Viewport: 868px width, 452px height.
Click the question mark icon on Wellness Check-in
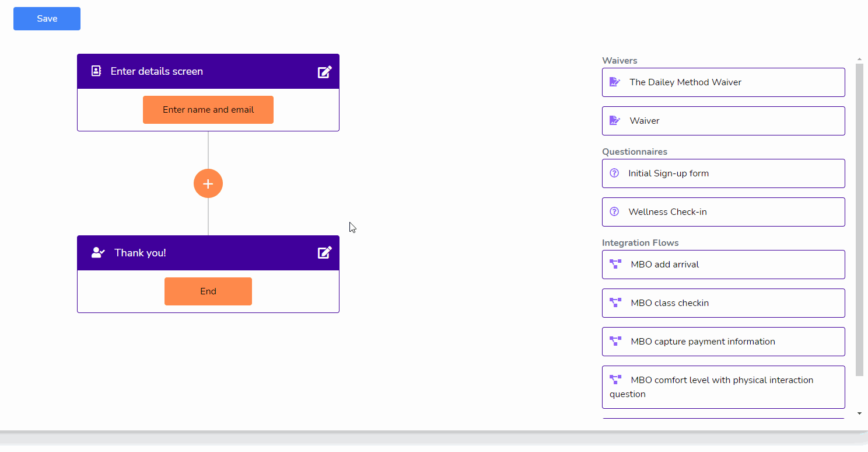tap(614, 212)
